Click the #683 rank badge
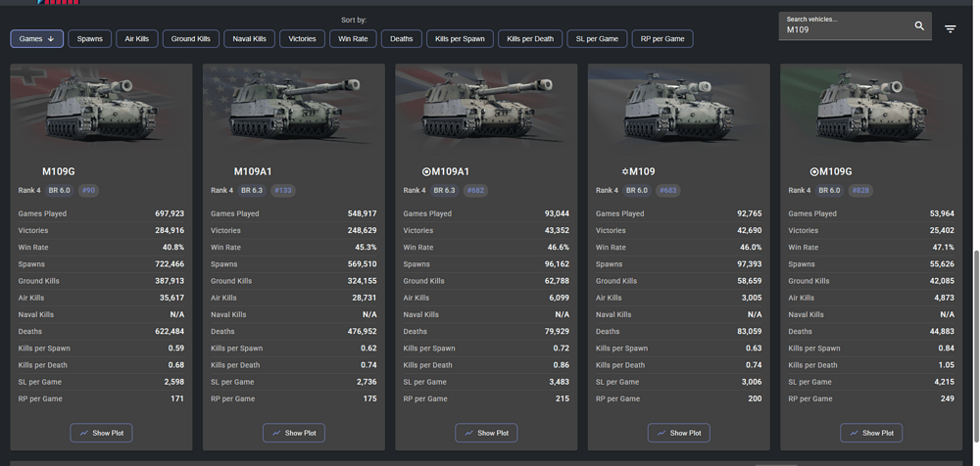 (x=668, y=191)
